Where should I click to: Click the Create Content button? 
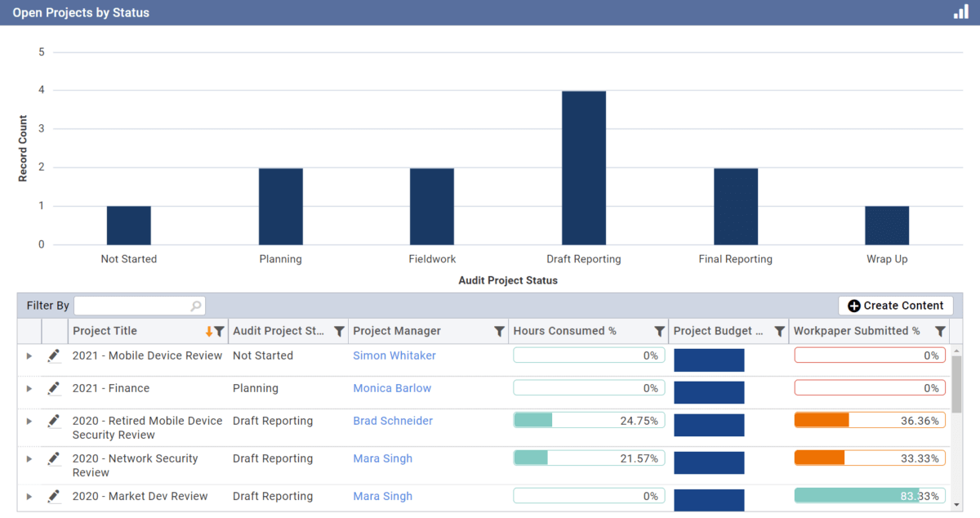coord(895,305)
